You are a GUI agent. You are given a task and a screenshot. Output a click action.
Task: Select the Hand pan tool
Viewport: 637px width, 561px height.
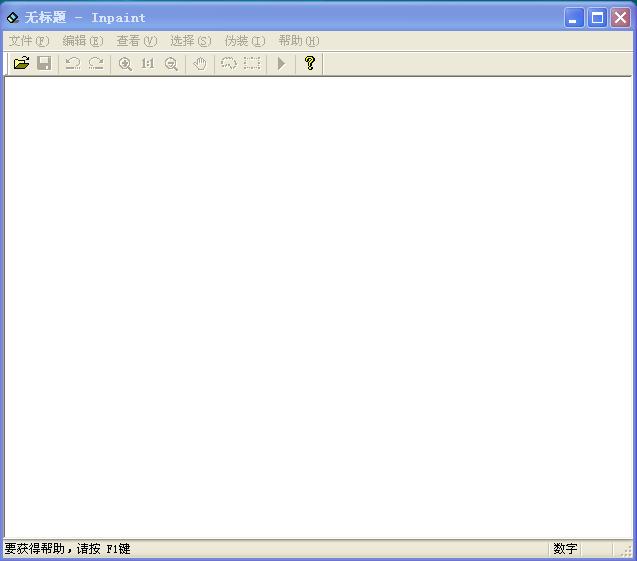(x=200, y=63)
